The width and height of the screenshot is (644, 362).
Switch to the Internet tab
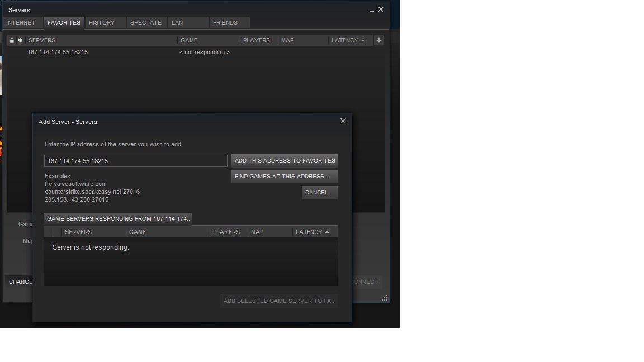tap(22, 22)
